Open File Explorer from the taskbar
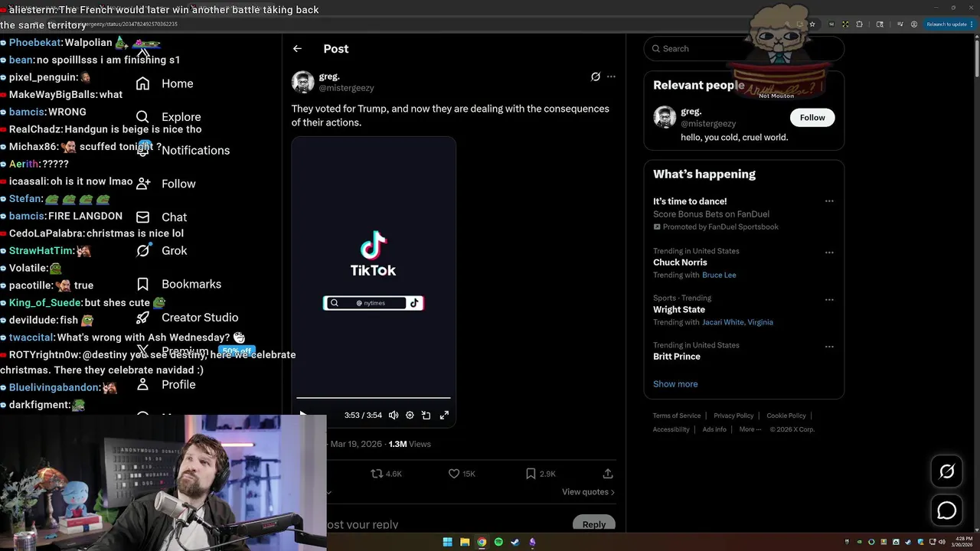 pos(465,542)
